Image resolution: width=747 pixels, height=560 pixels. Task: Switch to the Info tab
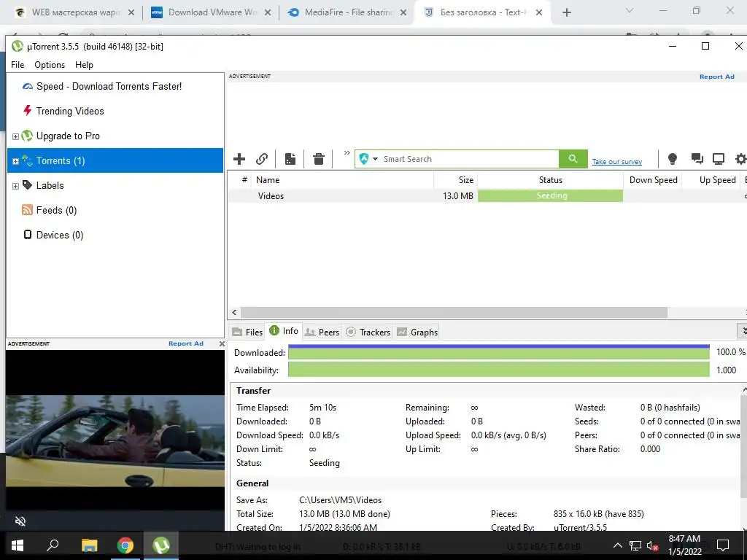click(284, 331)
